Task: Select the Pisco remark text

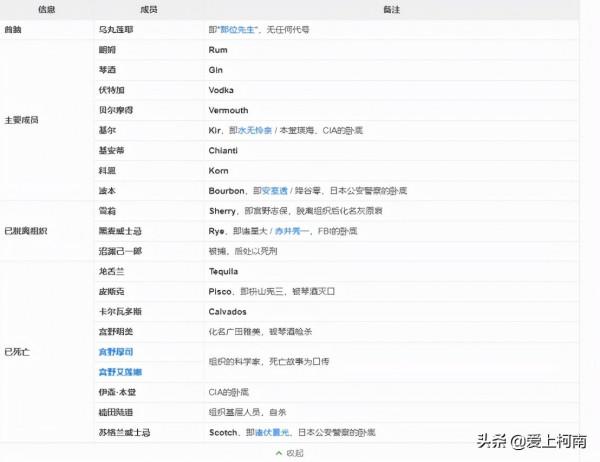Action: pyautogui.click(x=272, y=291)
